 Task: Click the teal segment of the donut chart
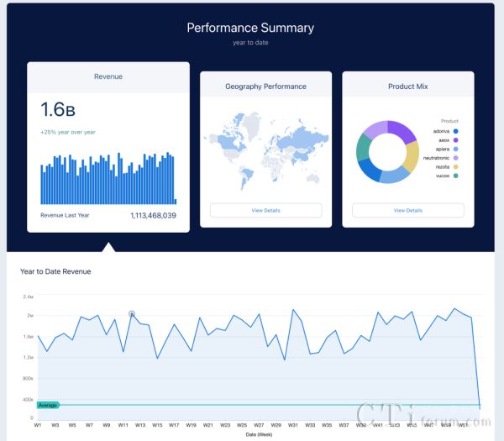(x=363, y=148)
